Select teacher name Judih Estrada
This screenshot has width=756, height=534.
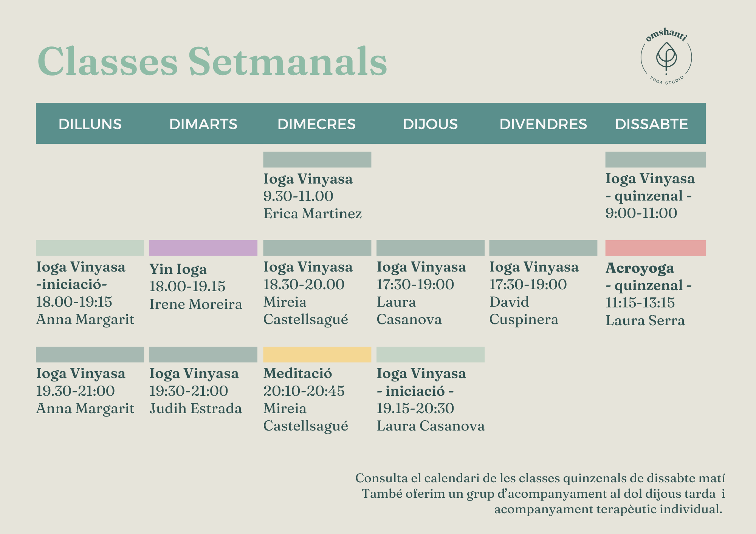coord(195,409)
